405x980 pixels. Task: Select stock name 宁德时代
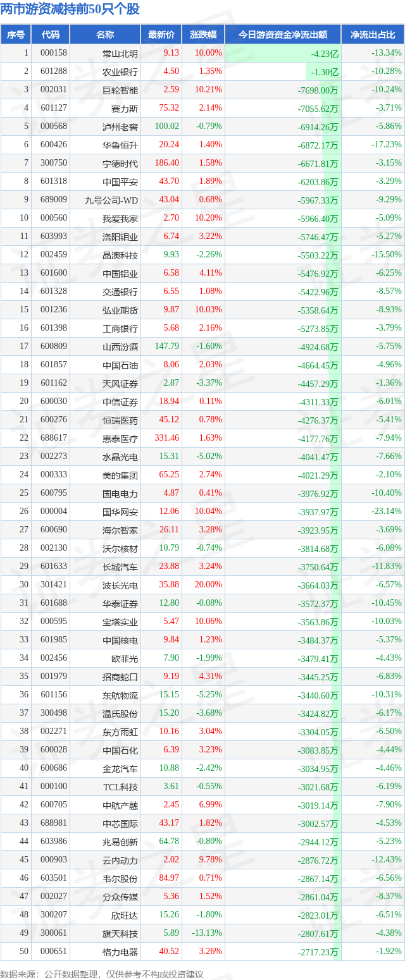pyautogui.click(x=120, y=163)
